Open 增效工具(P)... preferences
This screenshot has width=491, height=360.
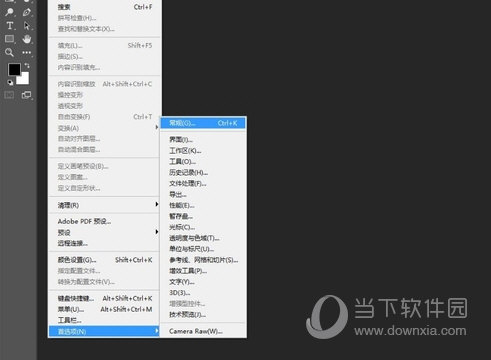[203, 271]
